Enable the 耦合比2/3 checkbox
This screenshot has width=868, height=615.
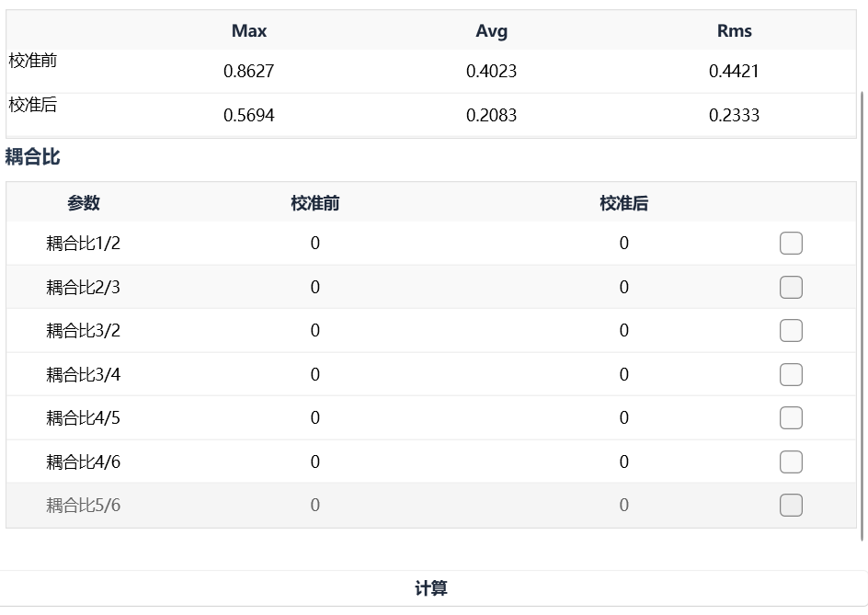(x=791, y=288)
